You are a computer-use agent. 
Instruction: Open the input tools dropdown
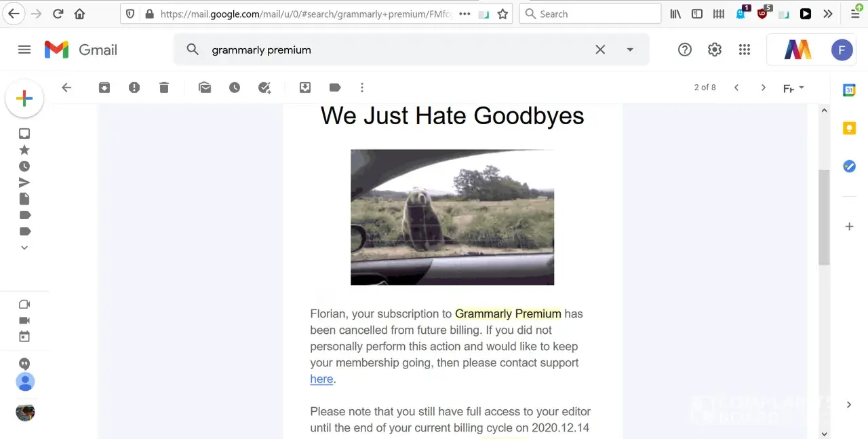pyautogui.click(x=793, y=88)
